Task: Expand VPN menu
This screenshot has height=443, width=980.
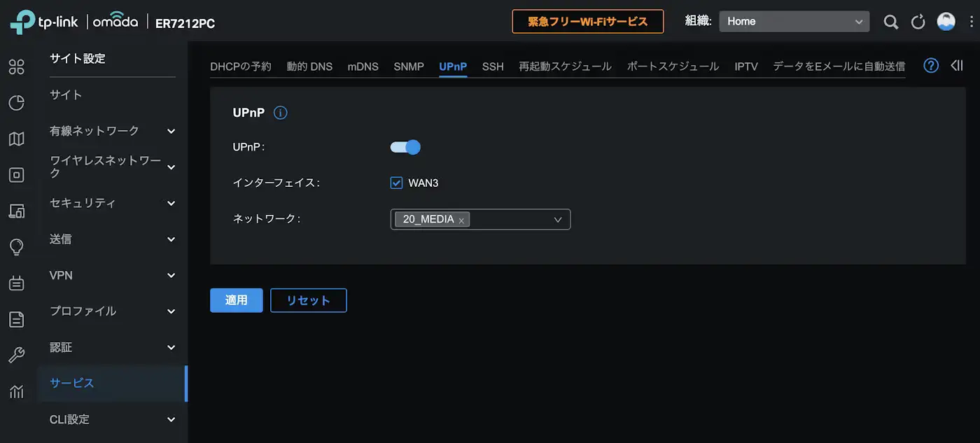Action: tap(112, 275)
